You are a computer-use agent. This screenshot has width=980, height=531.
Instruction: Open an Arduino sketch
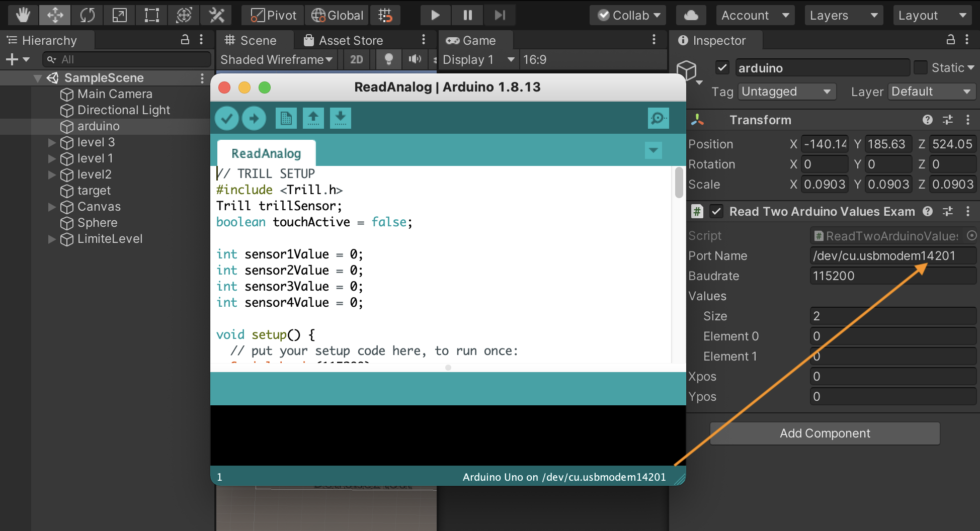point(313,118)
